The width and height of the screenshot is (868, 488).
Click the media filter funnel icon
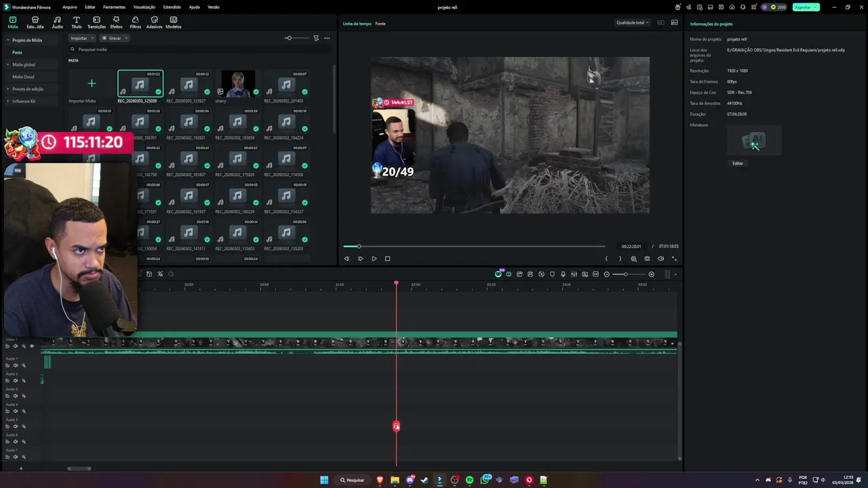tap(316, 38)
